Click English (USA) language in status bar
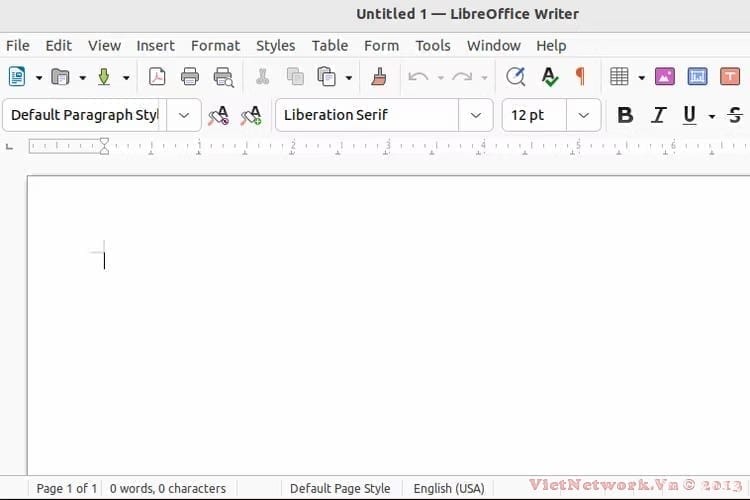 tap(448, 488)
